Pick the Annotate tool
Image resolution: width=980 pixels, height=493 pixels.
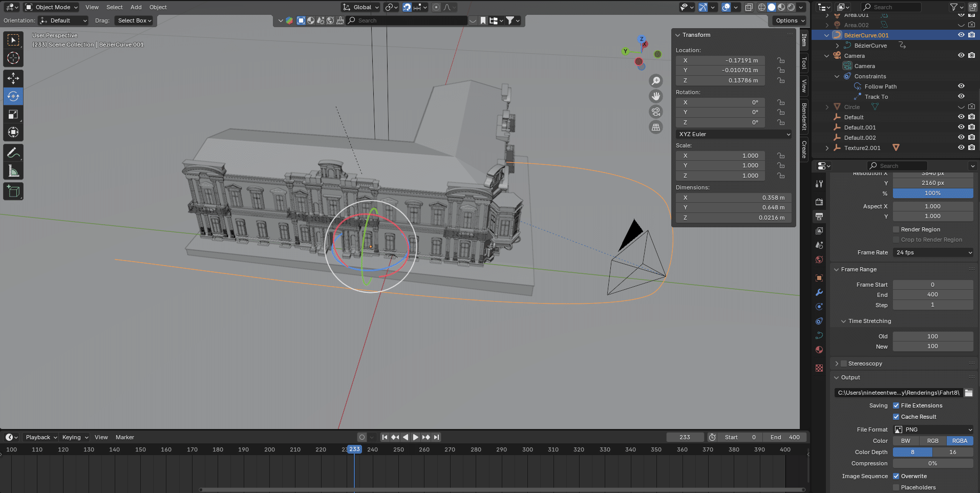[13, 152]
